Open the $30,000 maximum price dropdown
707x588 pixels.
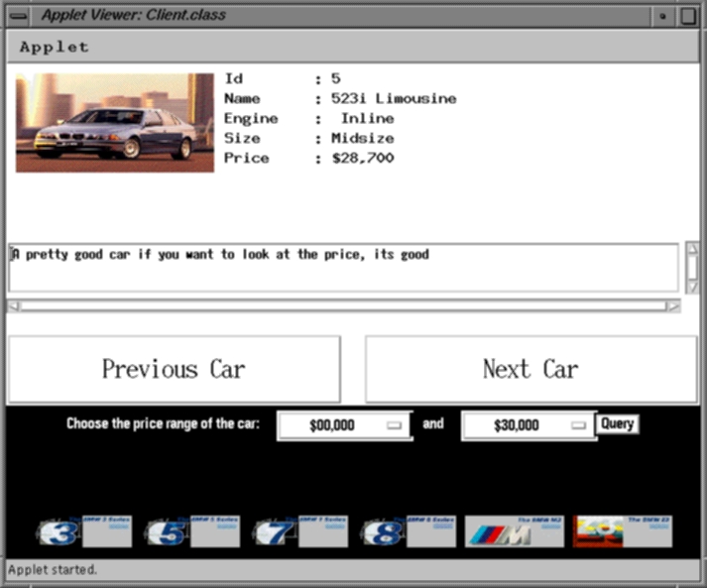[x=529, y=425]
